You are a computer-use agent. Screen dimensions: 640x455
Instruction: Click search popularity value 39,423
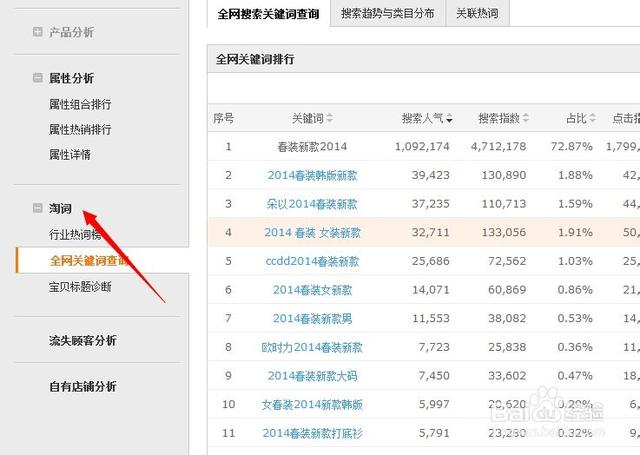click(x=431, y=175)
